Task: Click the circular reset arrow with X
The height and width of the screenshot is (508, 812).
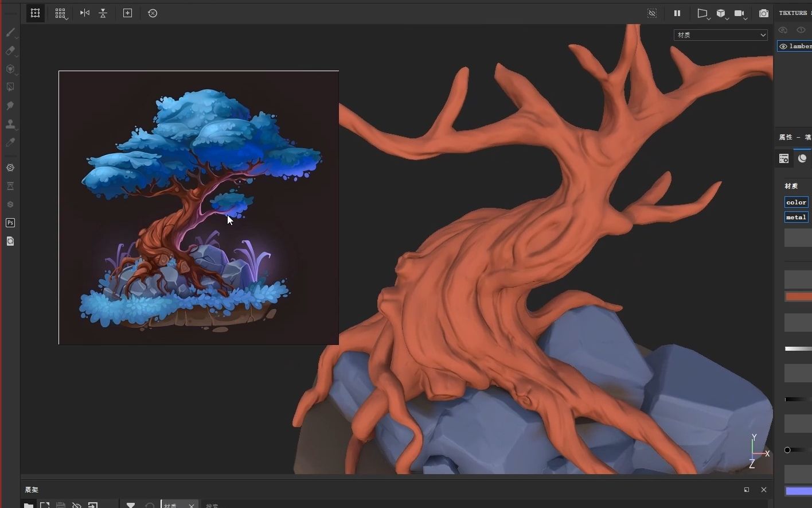Action: tap(153, 13)
